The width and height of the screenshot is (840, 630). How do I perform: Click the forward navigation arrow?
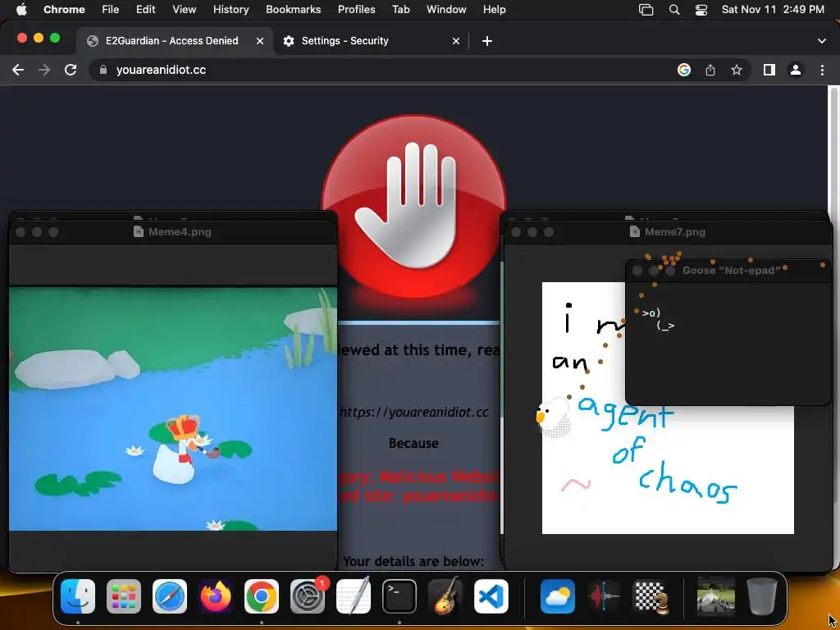tap(44, 71)
